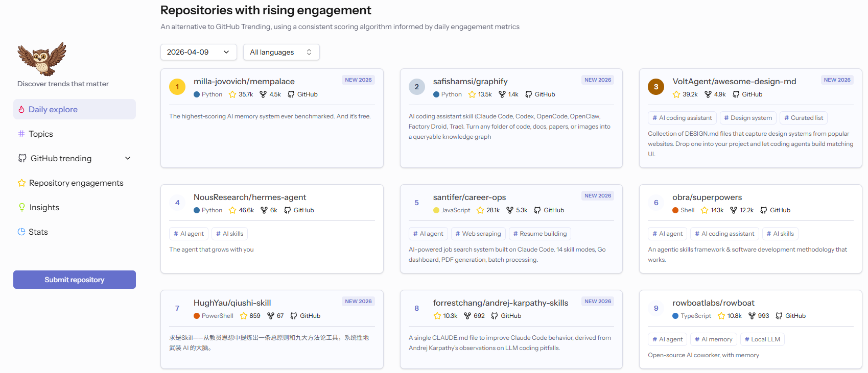The height and width of the screenshot is (373, 868).
Task: Click AI agent tag on hermes-agent
Action: tap(189, 234)
